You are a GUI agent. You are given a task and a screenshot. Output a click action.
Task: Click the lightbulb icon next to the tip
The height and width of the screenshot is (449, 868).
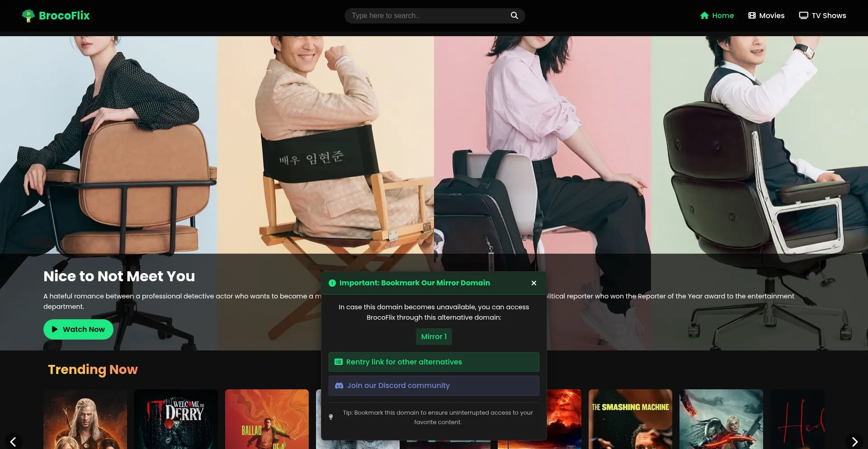(x=331, y=417)
